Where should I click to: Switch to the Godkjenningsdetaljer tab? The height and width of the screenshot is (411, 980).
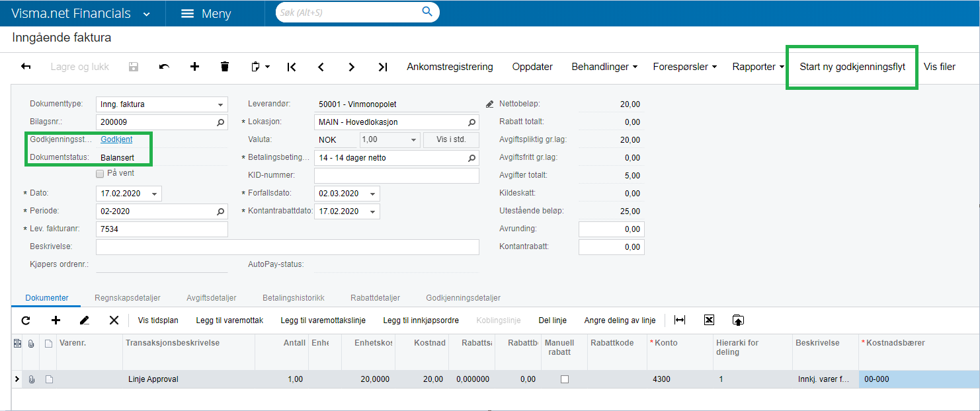tap(464, 298)
